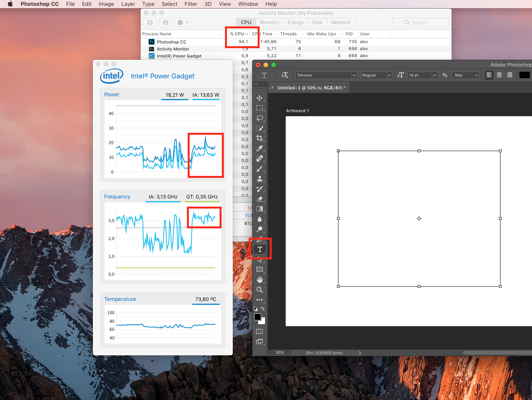This screenshot has width=532, height=400.
Task: Select the Hand tool
Action: [x=260, y=280]
